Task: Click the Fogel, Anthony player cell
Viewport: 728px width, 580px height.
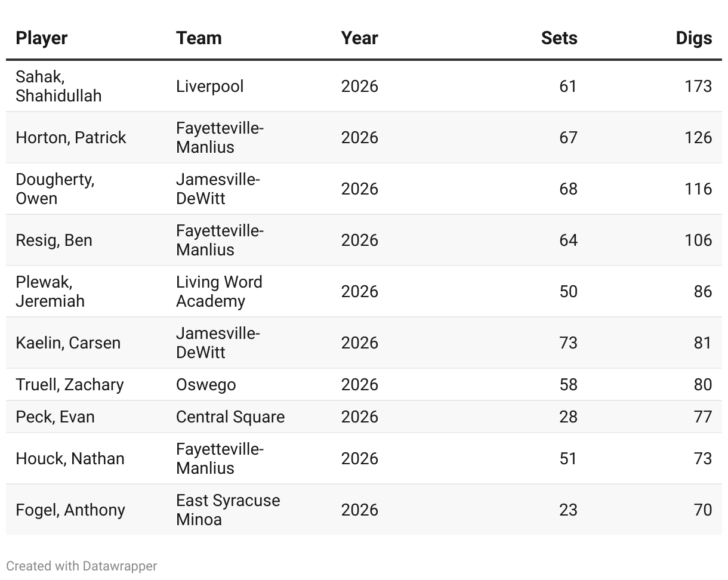Action: click(x=70, y=510)
